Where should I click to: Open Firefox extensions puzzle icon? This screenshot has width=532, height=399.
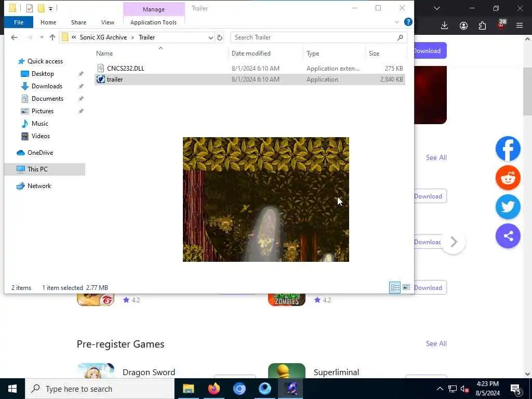(x=482, y=25)
